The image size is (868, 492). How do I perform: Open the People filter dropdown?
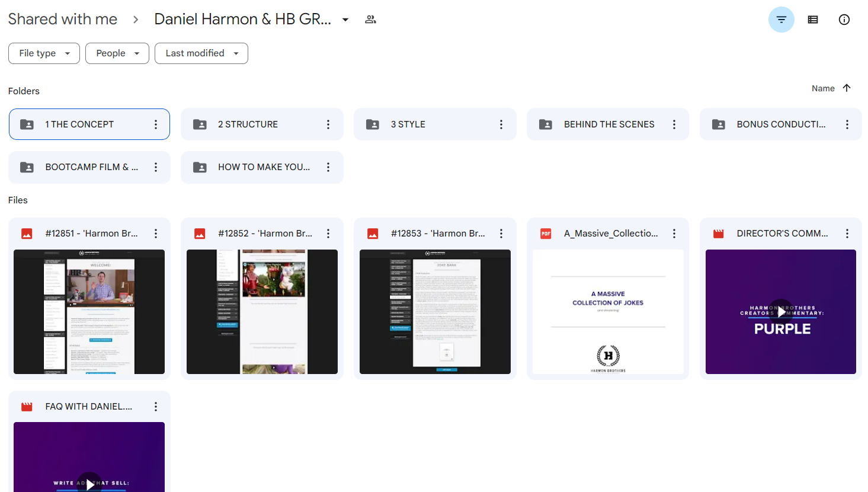tap(117, 53)
